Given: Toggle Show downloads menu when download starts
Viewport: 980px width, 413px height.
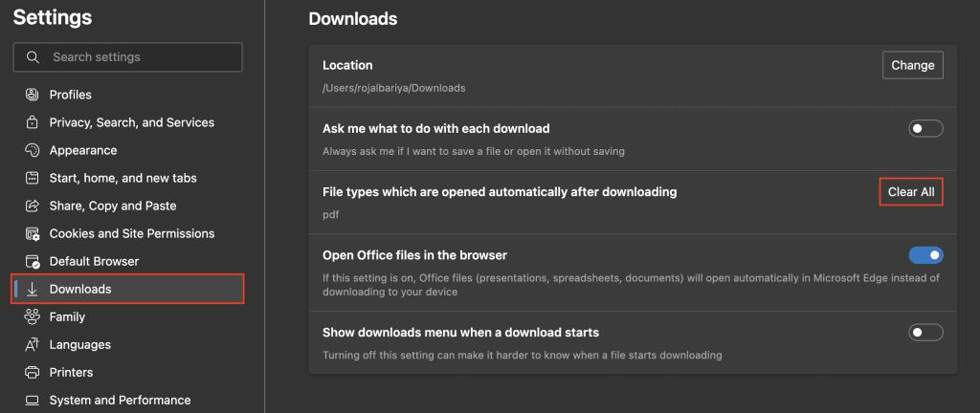Looking at the screenshot, I should coord(925,333).
